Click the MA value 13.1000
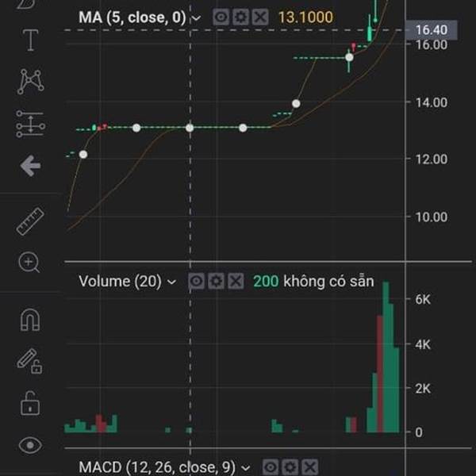The width and height of the screenshot is (476, 476). 305,17
